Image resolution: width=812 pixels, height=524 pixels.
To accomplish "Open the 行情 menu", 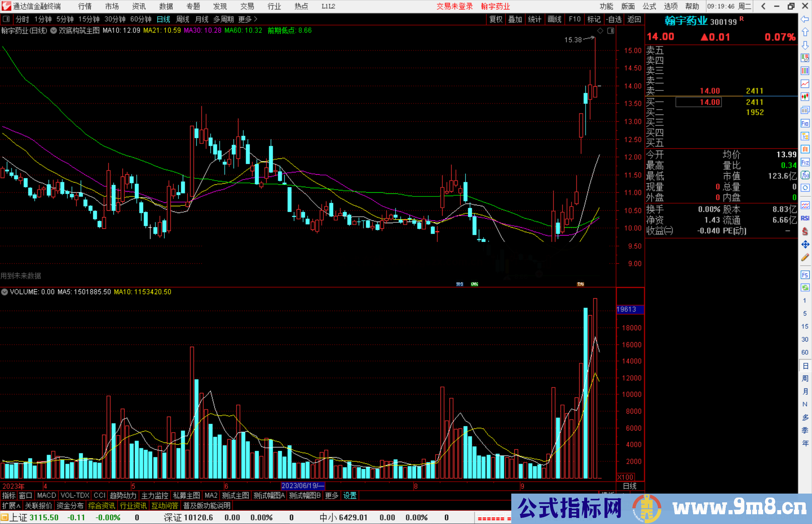I will click(x=85, y=6).
